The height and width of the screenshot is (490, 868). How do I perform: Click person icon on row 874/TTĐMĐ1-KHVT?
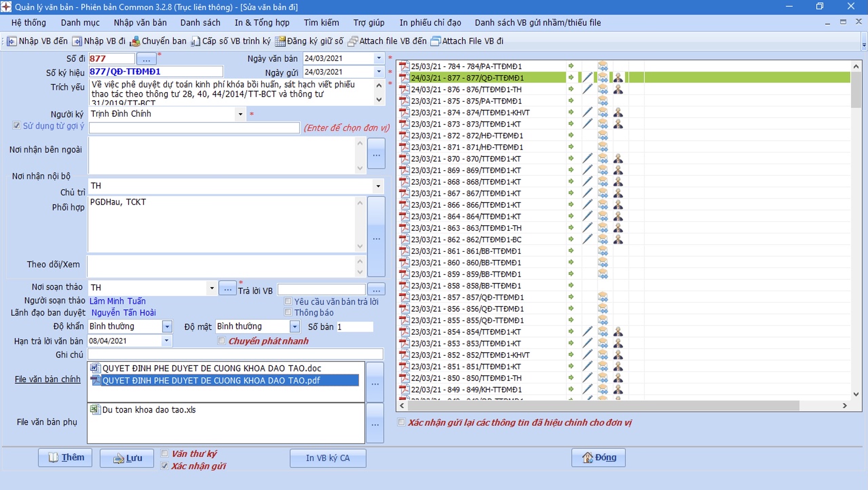pyautogui.click(x=618, y=112)
